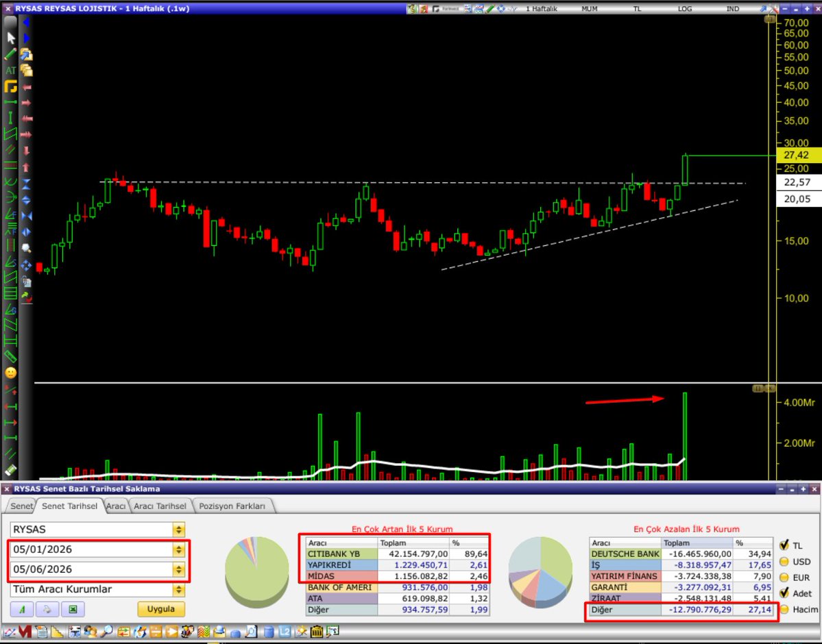Select the green pencil drawing tool
Image resolution: width=822 pixels, height=644 pixels.
point(10,55)
